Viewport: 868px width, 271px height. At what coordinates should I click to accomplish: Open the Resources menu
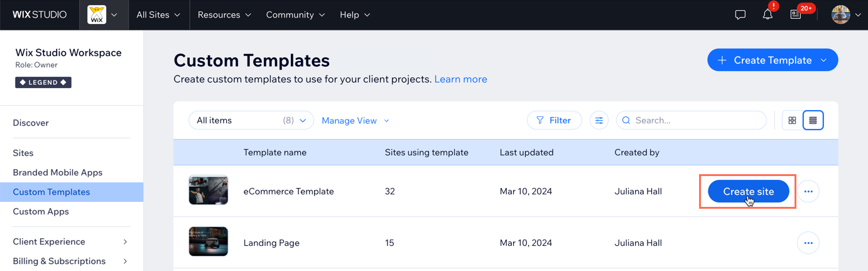pos(224,14)
